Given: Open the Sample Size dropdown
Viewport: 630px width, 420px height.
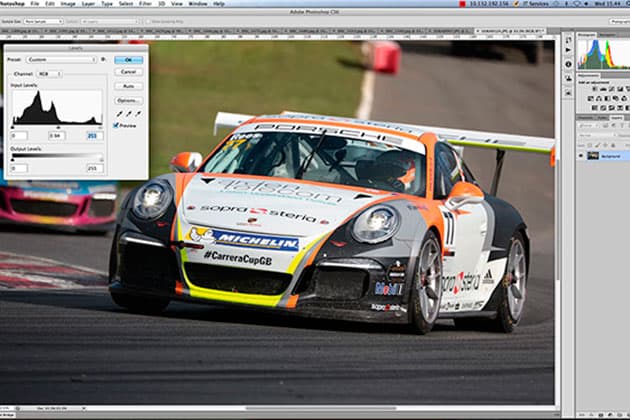Looking at the screenshot, I should coord(43,21).
